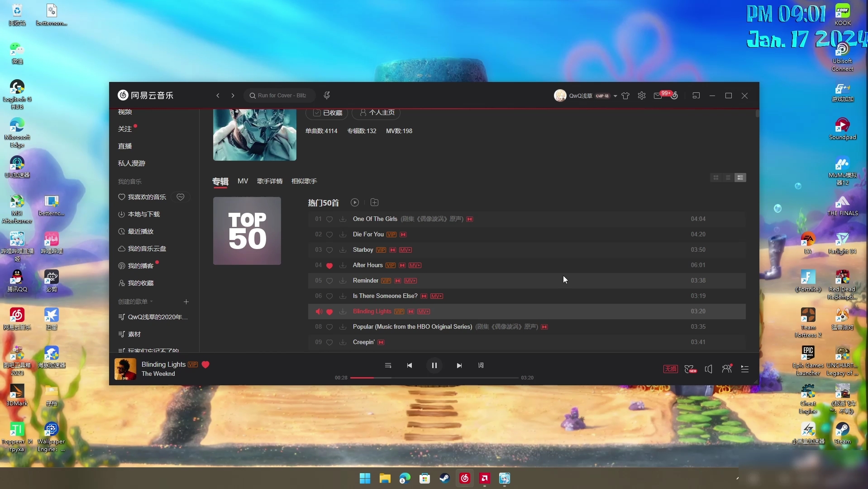Open the listen together icon in player bar
868x489 pixels.
726,369
